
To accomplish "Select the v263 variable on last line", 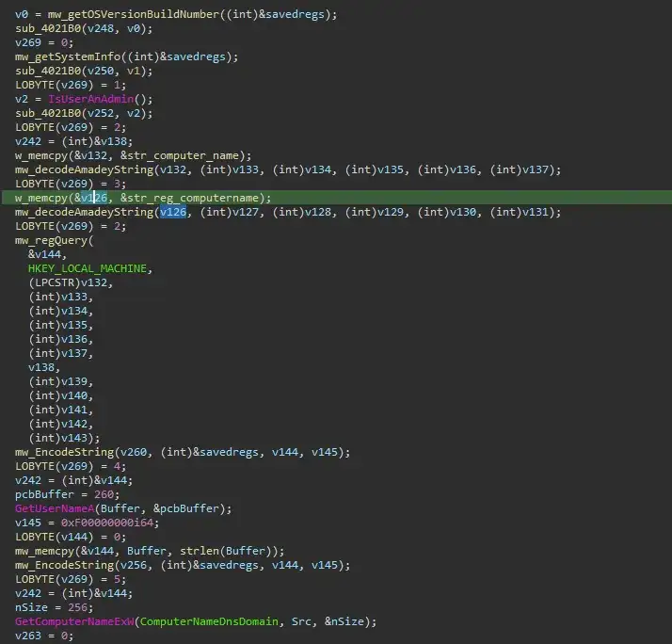I will pos(29,636).
